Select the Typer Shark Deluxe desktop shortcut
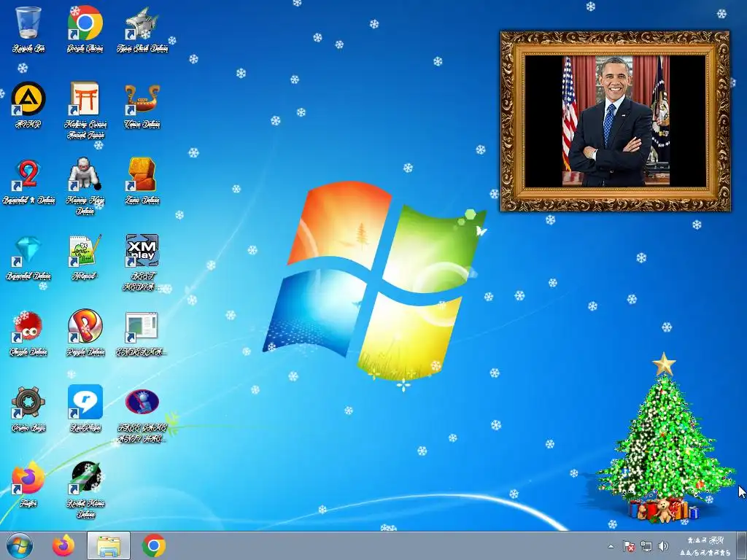747x560 pixels. pos(142,28)
